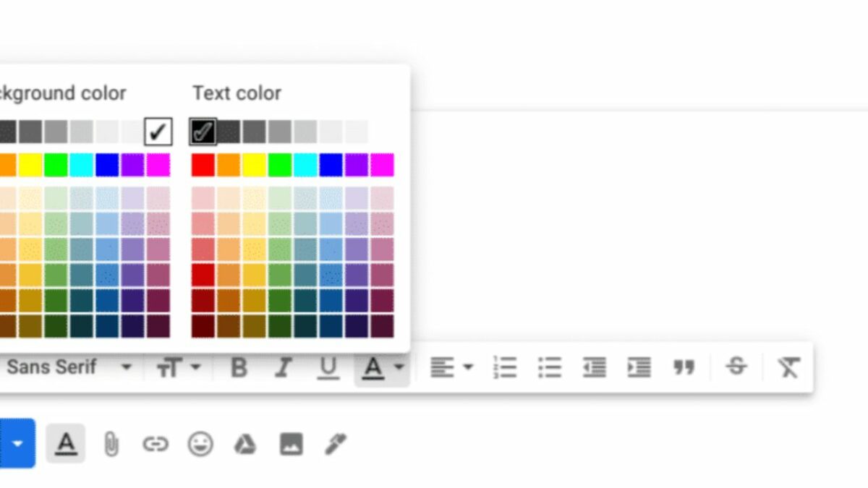This screenshot has height=488, width=868.
Task: Pick bright red text color swatch
Action: tap(203, 165)
